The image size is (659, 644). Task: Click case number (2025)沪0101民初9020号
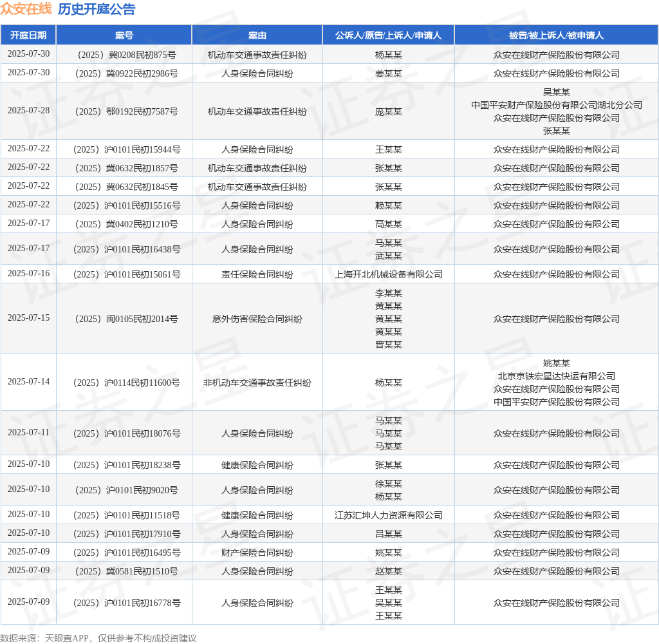[127, 491]
